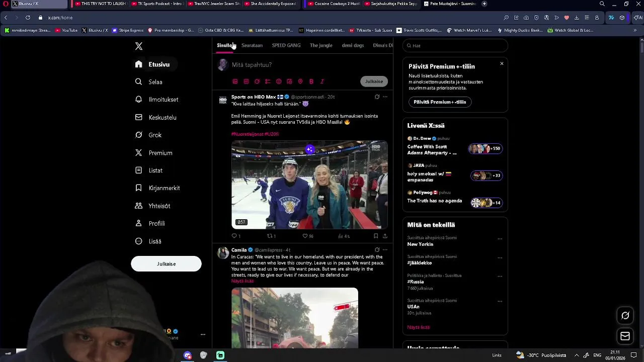Expand Camila's post with Näytä lisää
This screenshot has height=362, width=644.
coord(242,281)
